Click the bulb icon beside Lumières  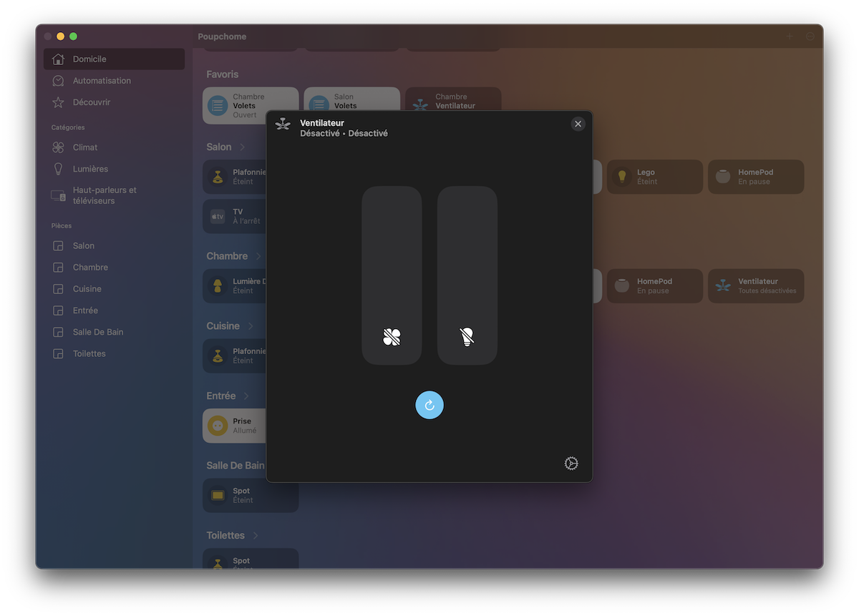(x=59, y=169)
